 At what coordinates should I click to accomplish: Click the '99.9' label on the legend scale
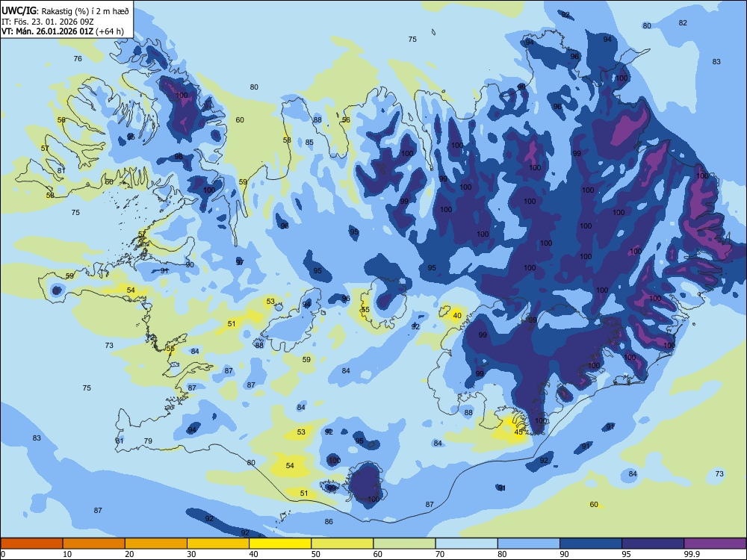692,554
